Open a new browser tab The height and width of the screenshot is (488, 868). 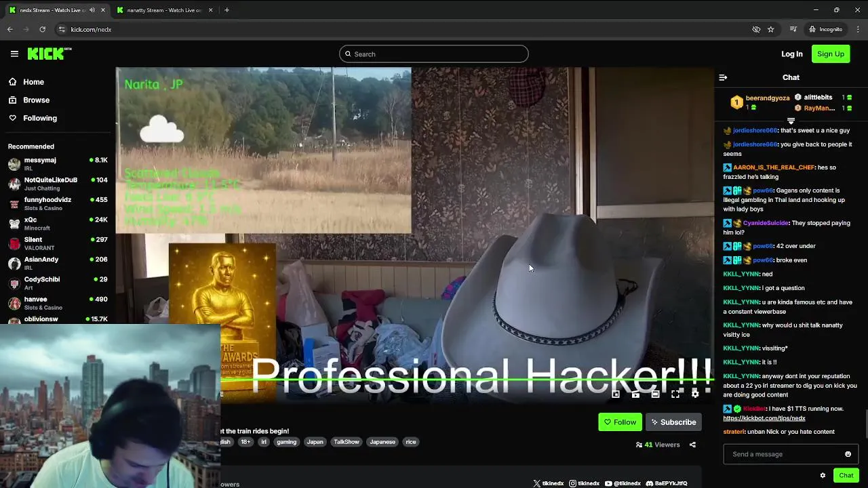(x=226, y=10)
